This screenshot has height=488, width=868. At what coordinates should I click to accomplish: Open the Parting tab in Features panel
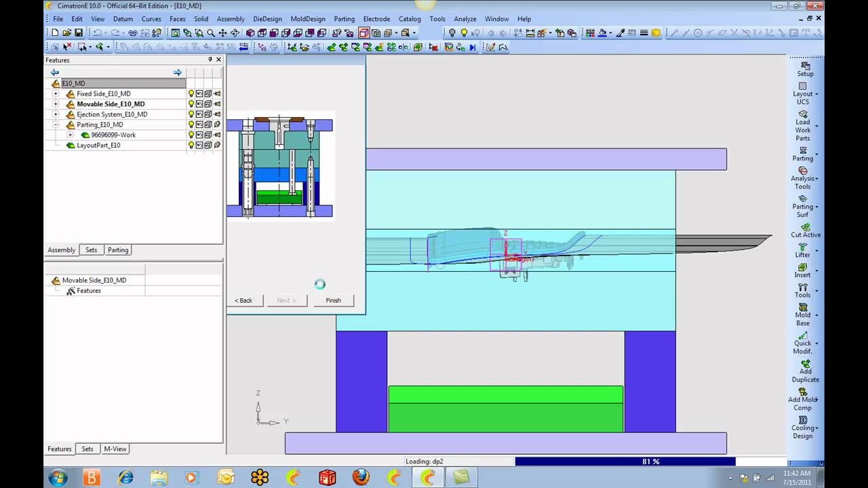point(118,250)
